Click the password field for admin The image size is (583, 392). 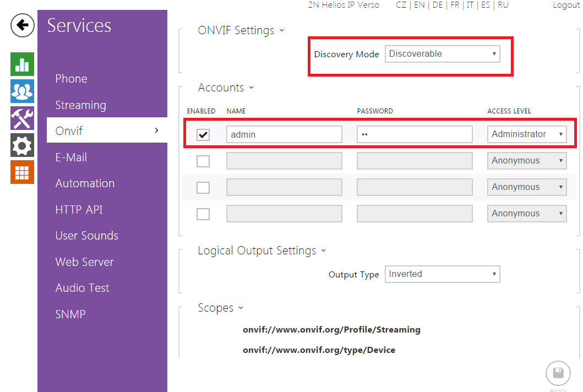(414, 134)
